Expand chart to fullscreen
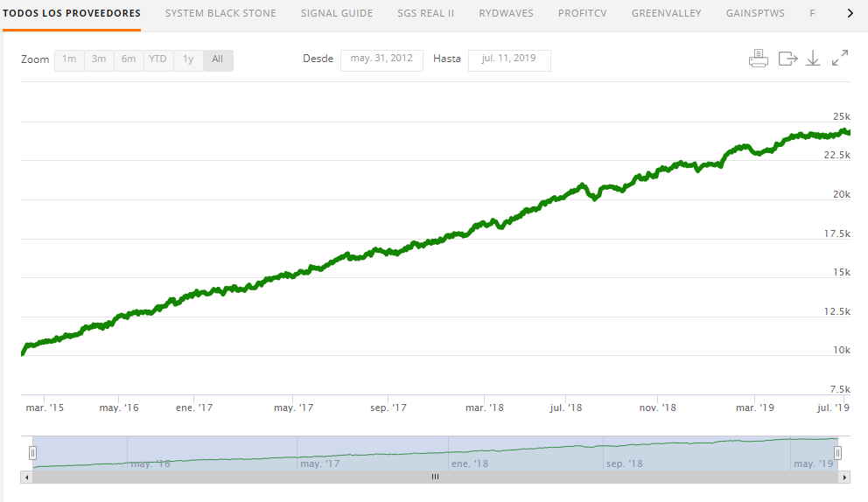This screenshot has height=502, width=868. point(840,58)
